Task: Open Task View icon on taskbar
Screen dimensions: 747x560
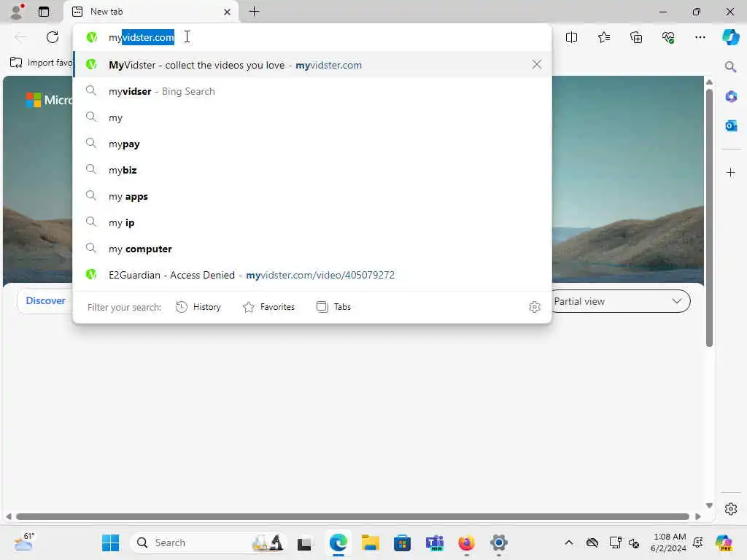Action: 304,543
